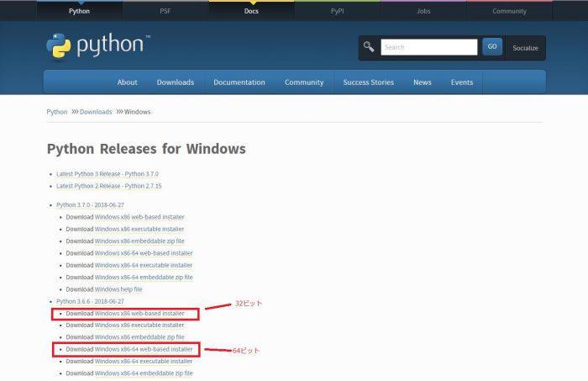Screen dimensions: 588x381
Task: Open the Socialize menu
Action: [525, 48]
